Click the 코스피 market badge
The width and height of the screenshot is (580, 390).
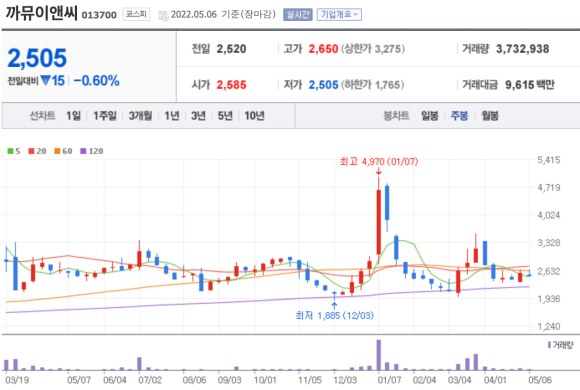coord(136,14)
